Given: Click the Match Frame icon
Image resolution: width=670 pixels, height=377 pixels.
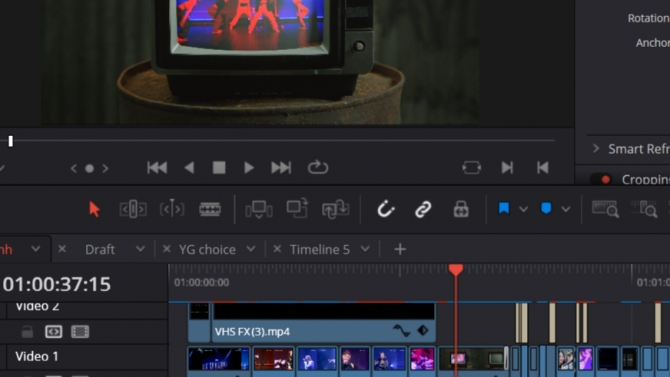Looking at the screenshot, I should 472,168.
